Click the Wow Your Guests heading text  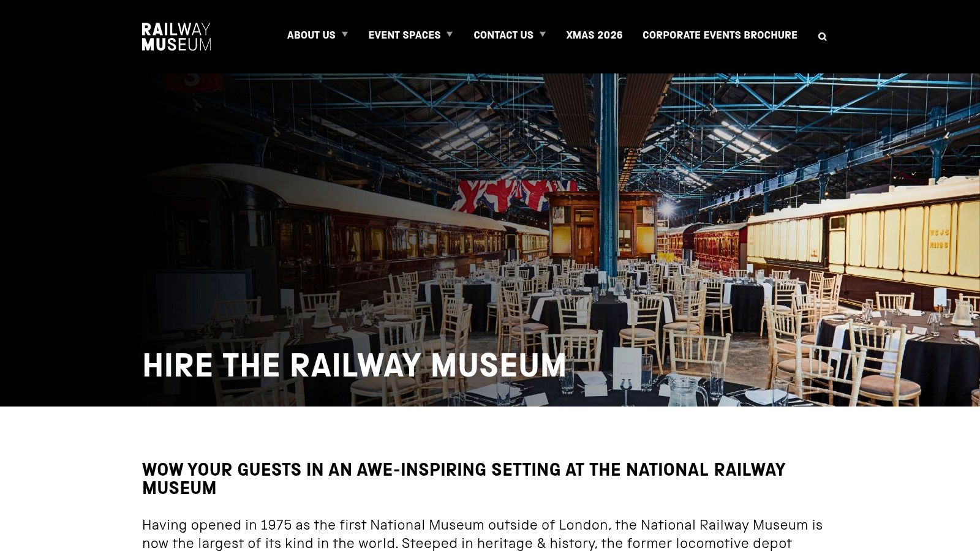464,479
